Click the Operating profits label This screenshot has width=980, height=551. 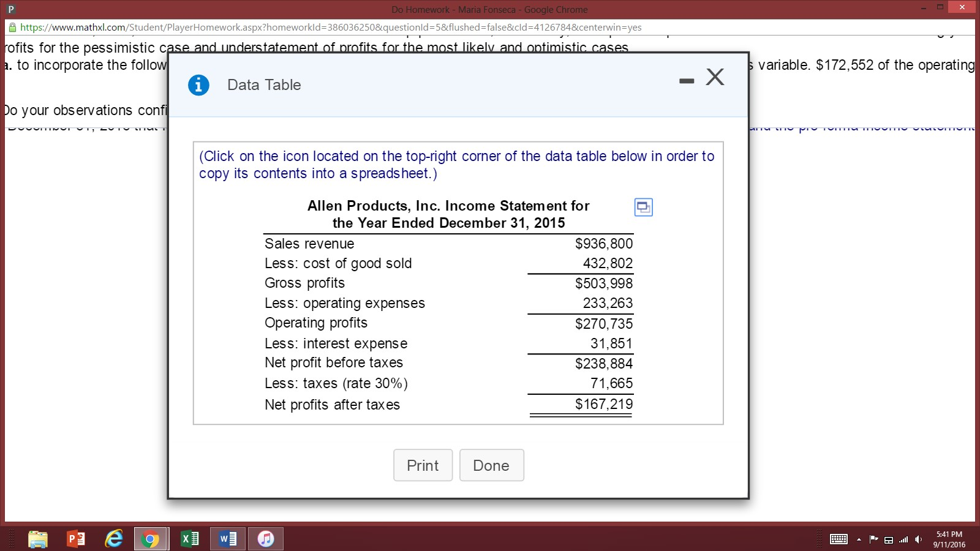316,323
